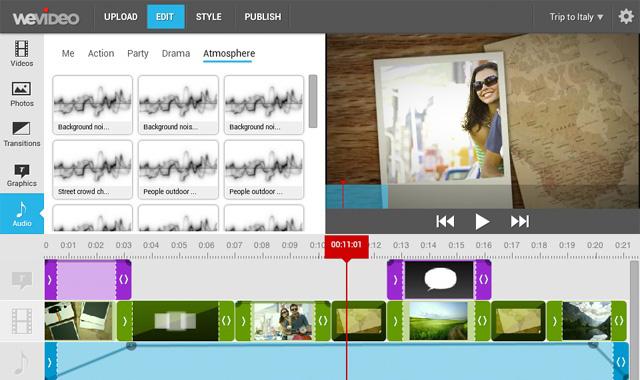
Task: Select the speech bubble text clip
Action: coord(439,280)
